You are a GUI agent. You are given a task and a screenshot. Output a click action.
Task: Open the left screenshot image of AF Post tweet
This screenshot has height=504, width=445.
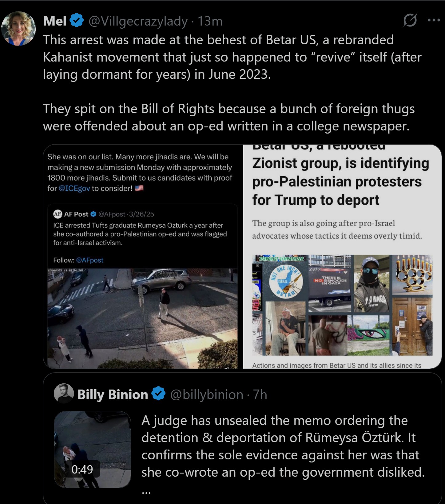point(143,256)
